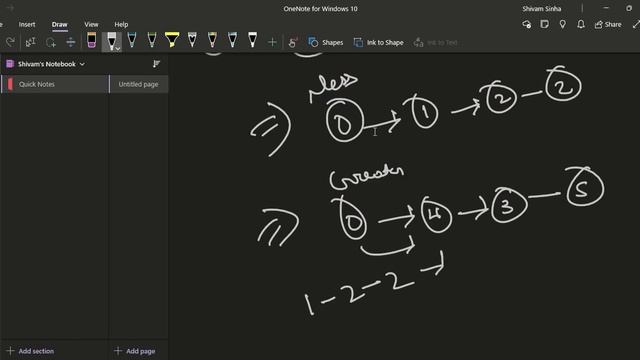Pick the orange-tipped pen
640x360 pixels.
pyautogui.click(x=212, y=40)
